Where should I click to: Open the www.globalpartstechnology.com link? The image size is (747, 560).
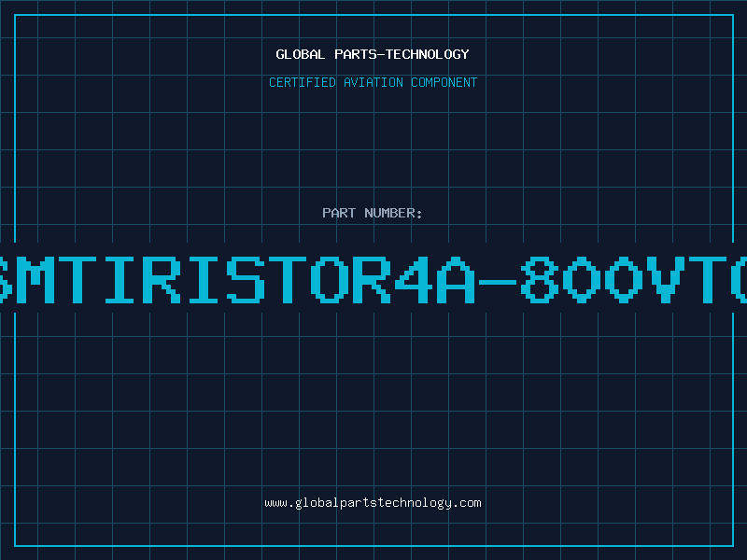(x=373, y=503)
